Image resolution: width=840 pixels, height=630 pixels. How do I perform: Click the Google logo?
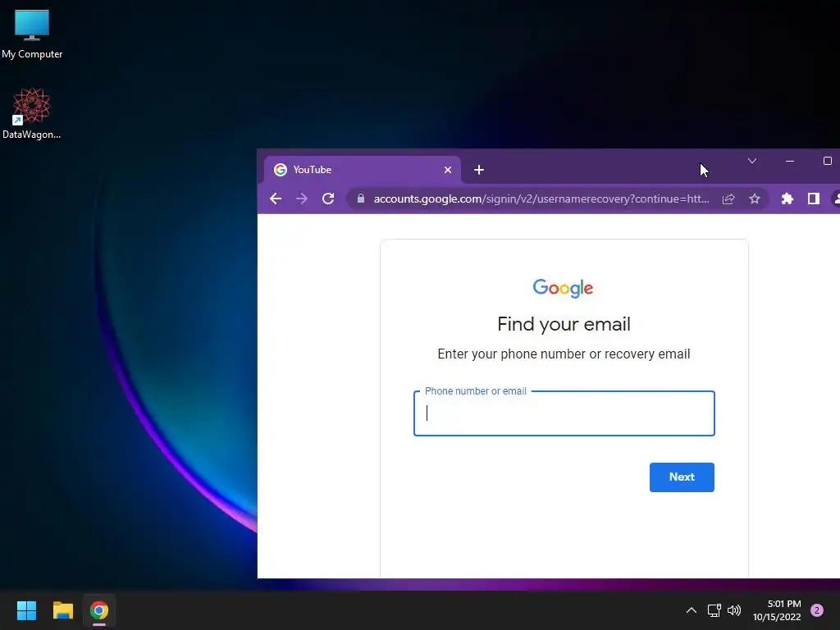(563, 288)
